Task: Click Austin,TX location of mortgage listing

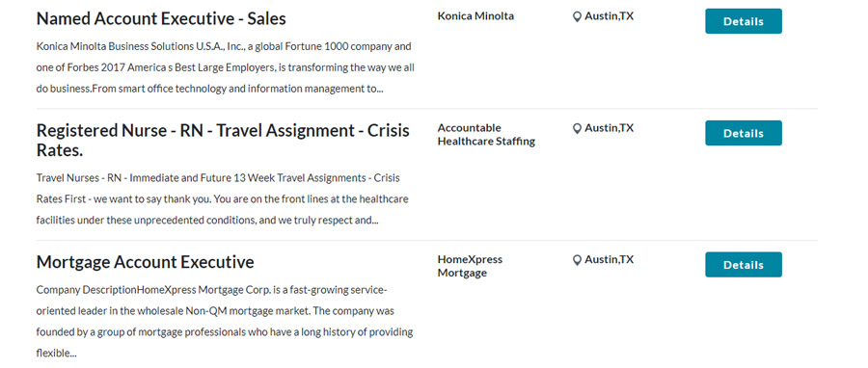Action: click(x=609, y=260)
